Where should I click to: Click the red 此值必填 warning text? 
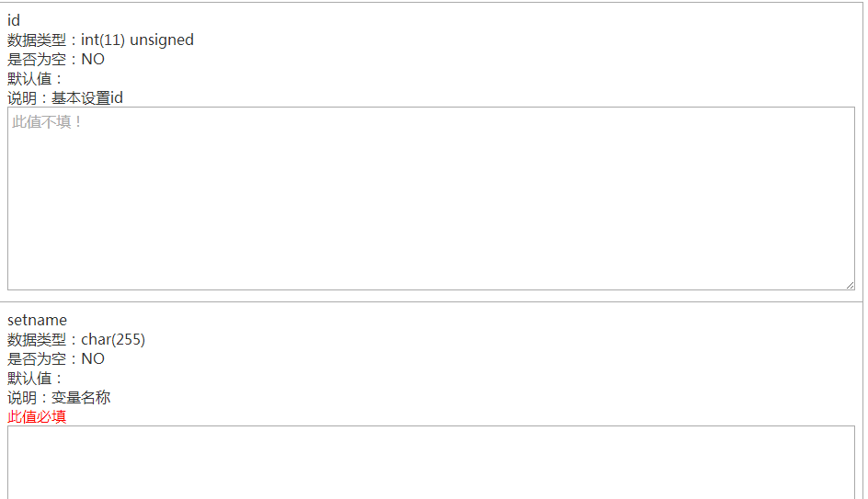pyautogui.click(x=37, y=416)
